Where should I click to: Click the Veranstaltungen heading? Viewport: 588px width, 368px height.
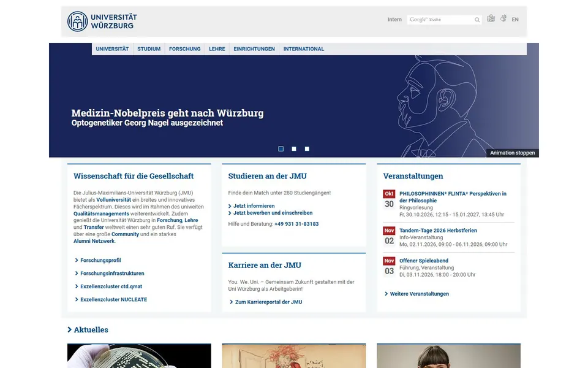pyautogui.click(x=413, y=176)
